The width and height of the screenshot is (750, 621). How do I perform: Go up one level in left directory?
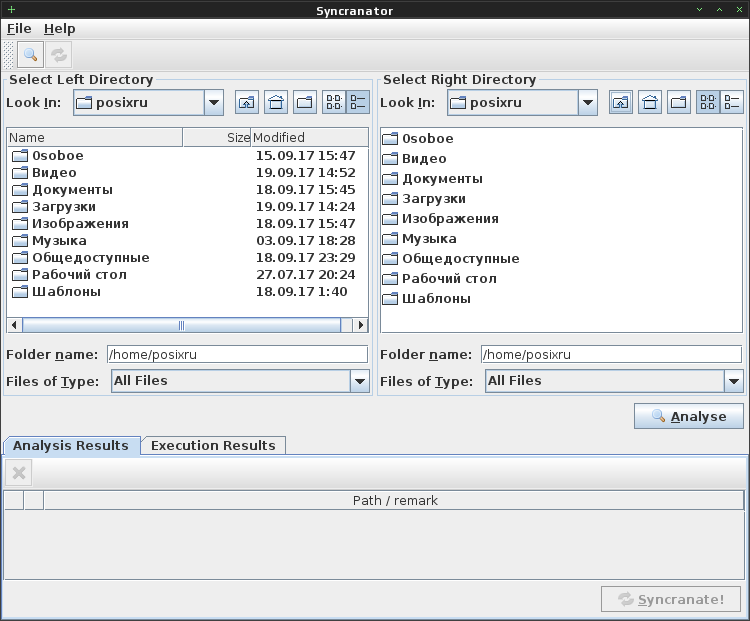coord(247,102)
